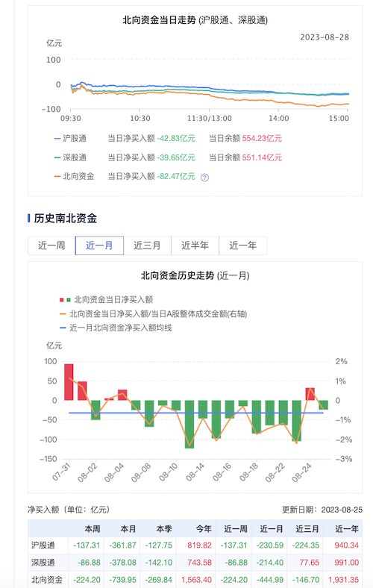Click 今年 column header in table

(x=204, y=529)
